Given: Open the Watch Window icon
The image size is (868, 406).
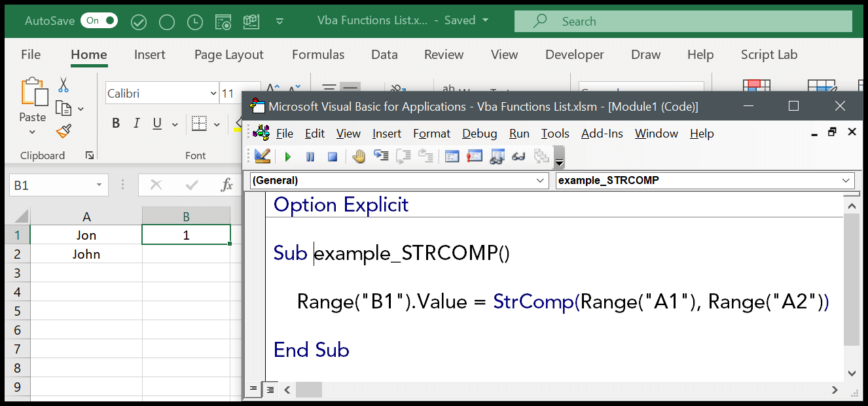Looking at the screenshot, I should coord(496,156).
